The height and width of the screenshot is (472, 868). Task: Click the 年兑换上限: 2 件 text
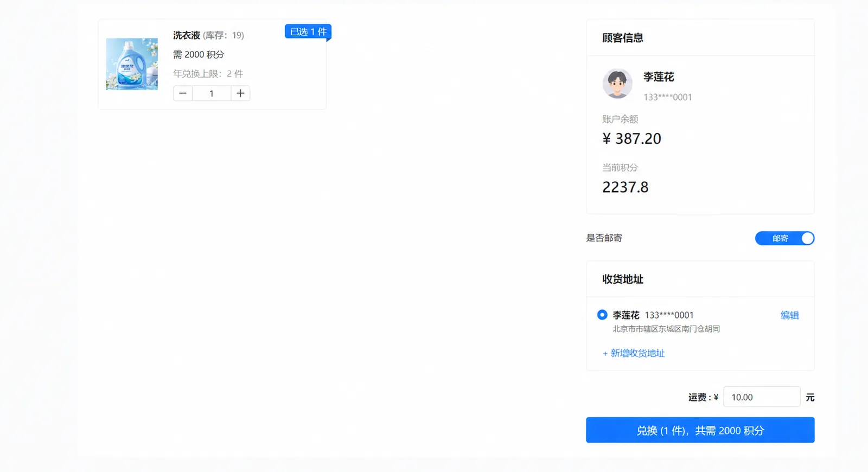[208, 74]
